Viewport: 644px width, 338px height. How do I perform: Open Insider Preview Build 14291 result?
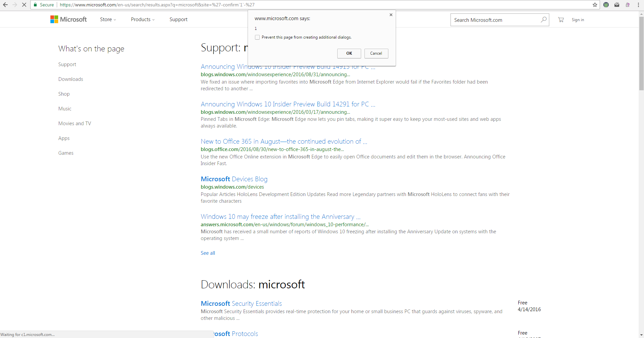(x=288, y=104)
